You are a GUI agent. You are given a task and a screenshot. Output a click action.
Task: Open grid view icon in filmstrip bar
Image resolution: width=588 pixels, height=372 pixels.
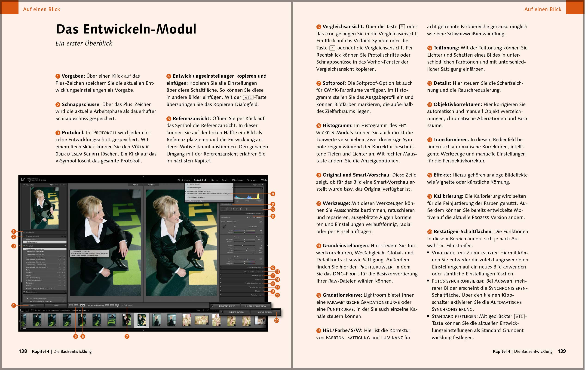33,311
